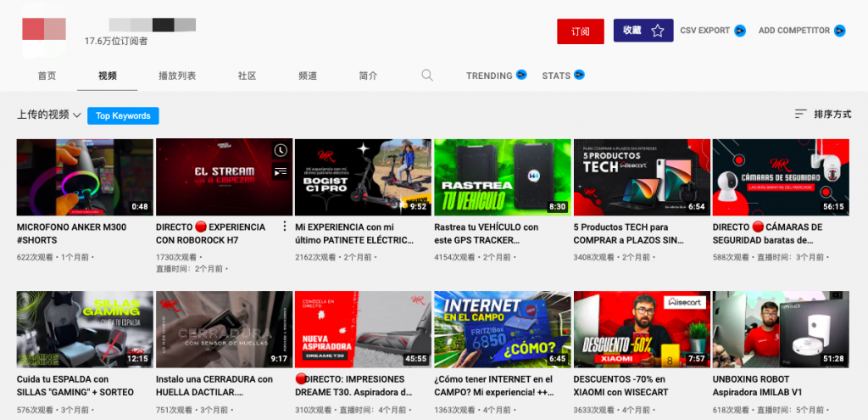Click the 17.6万位订阅者 subscriber count text
868x420 pixels.
click(x=116, y=41)
